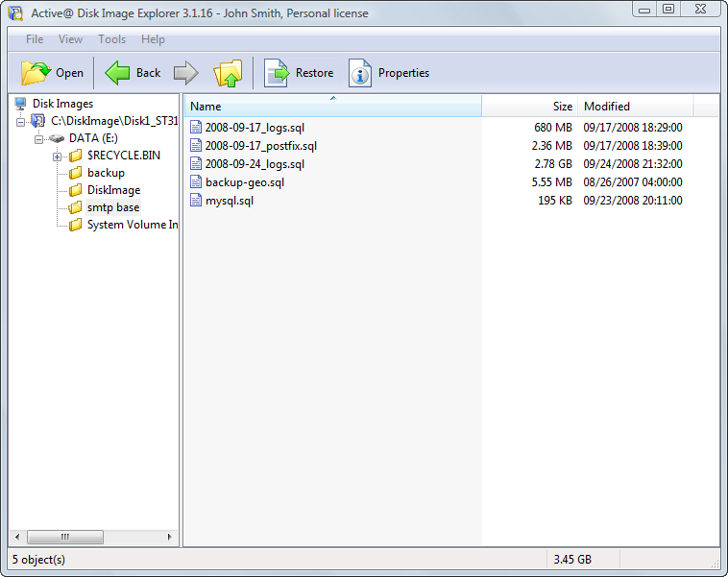Collapse the C:\DiskImage\Disk1 tree node

[x=20, y=122]
